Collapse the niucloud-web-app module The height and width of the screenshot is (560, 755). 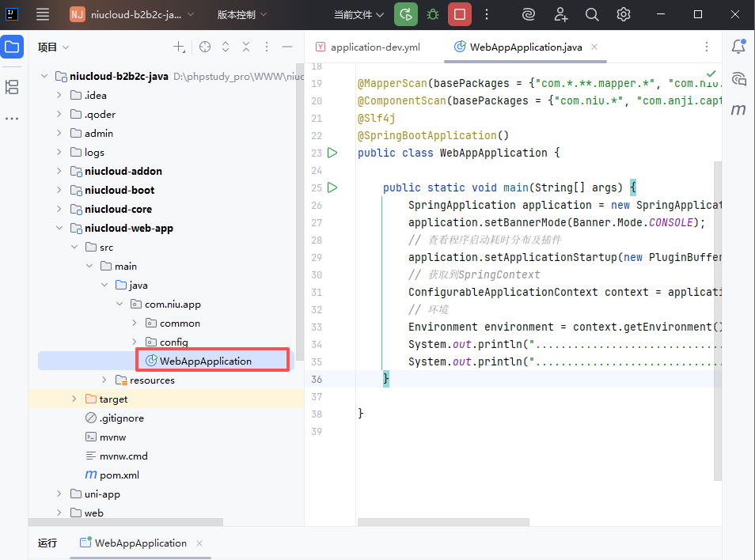pos(59,229)
